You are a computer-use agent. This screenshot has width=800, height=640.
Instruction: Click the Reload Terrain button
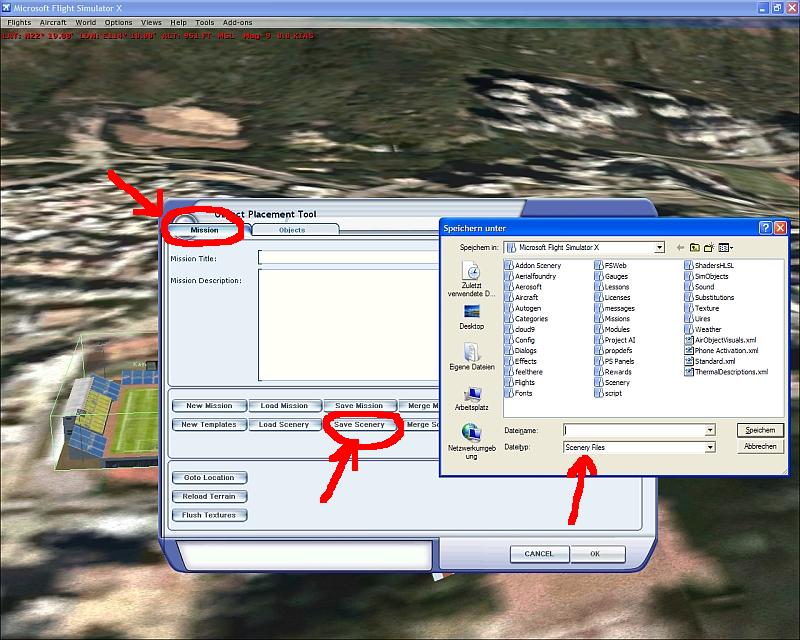(209, 497)
